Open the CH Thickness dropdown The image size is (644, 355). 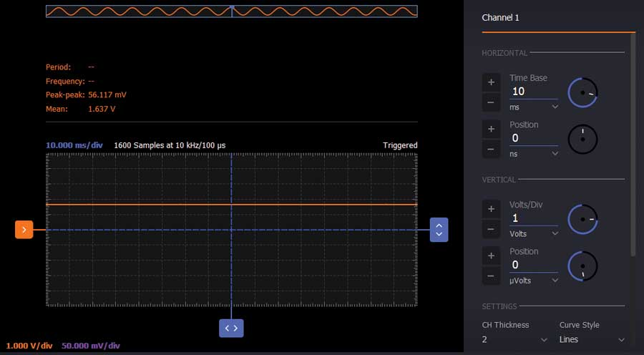pyautogui.click(x=515, y=339)
